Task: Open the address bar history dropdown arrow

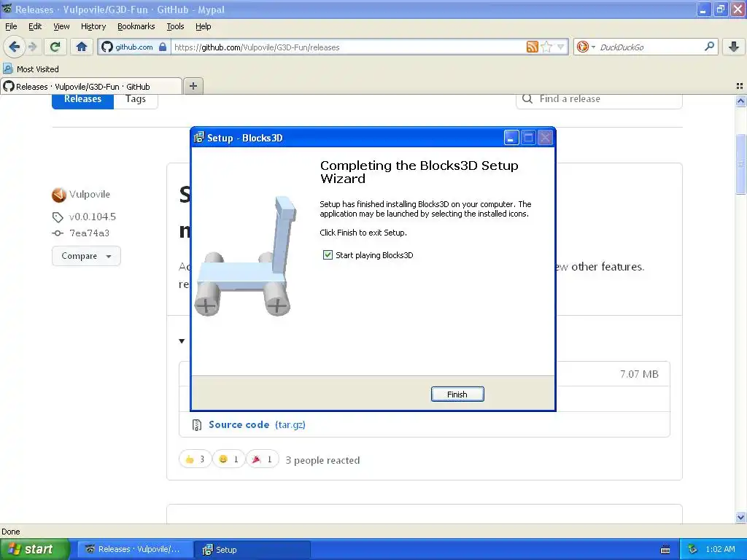Action: coord(561,47)
